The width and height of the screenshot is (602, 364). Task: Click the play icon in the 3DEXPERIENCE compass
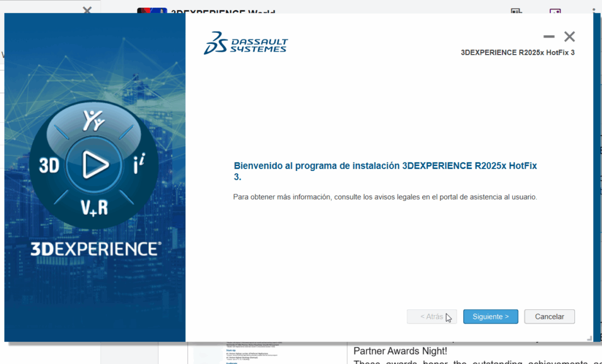95,165
